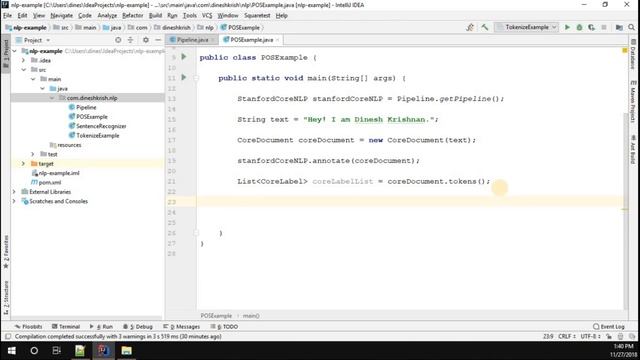Run with coverage icon in toolbar

591,27
